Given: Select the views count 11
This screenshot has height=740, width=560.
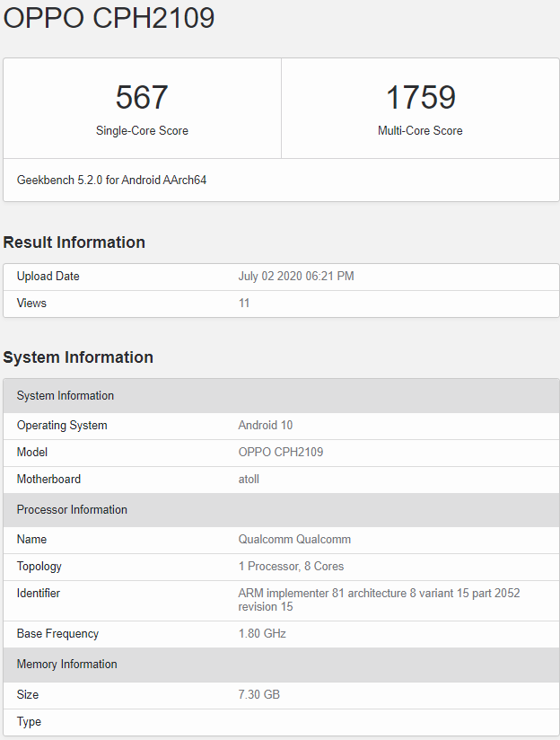Looking at the screenshot, I should point(244,303).
